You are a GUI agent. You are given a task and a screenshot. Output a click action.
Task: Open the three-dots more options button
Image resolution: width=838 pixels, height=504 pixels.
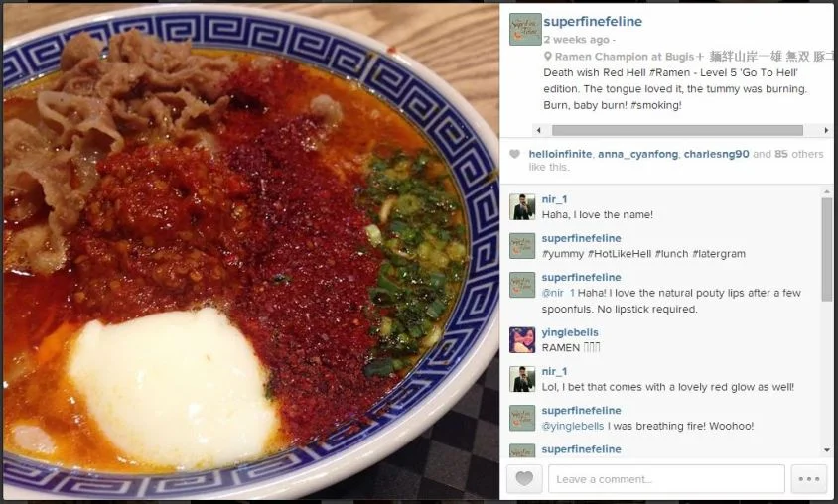808,479
